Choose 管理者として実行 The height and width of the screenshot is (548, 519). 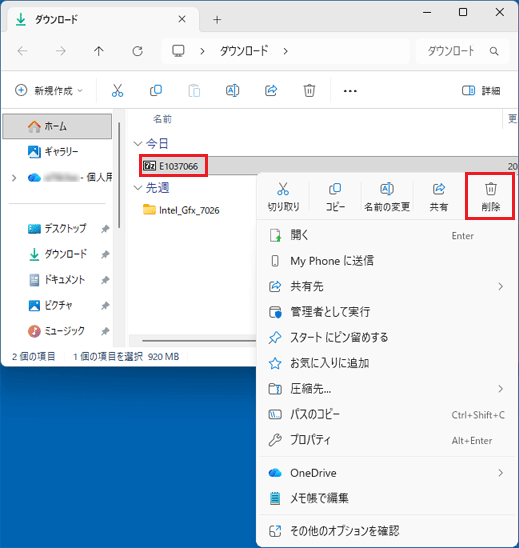387,312
